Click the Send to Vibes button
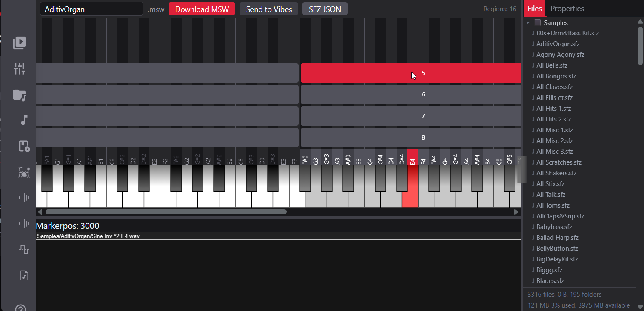This screenshot has width=644, height=311. [269, 9]
